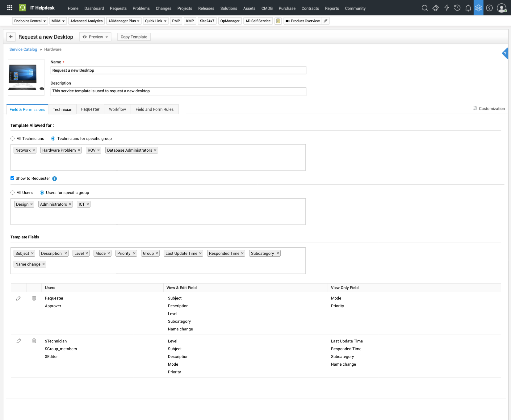The height and width of the screenshot is (420, 511).
Task: Expand the Preview dropdown
Action: pyautogui.click(x=95, y=37)
